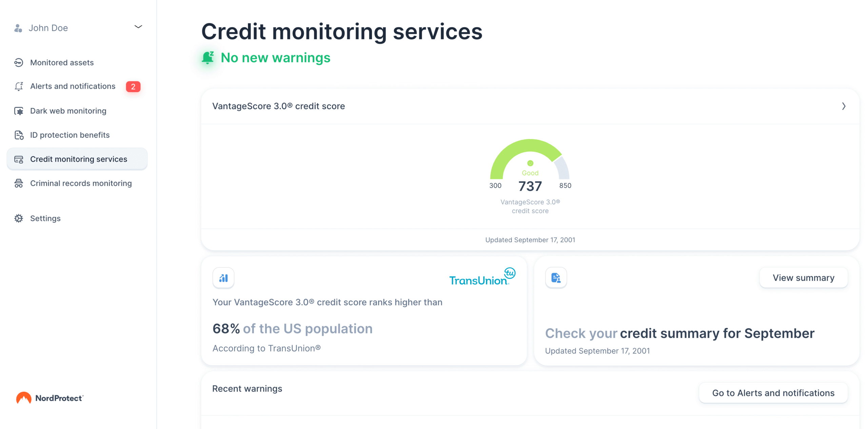Viewport: 868px width, 429px height.
Task: Open the Monitored assets section
Action: 62,63
